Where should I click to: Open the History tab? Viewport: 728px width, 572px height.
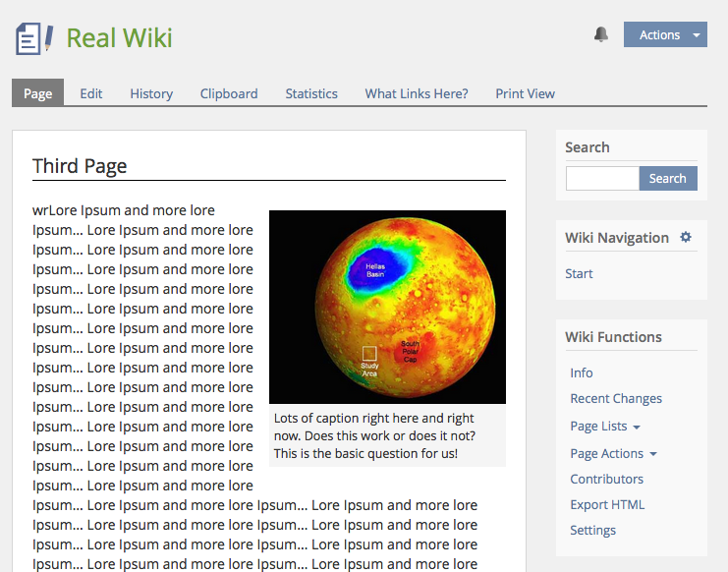point(151,93)
